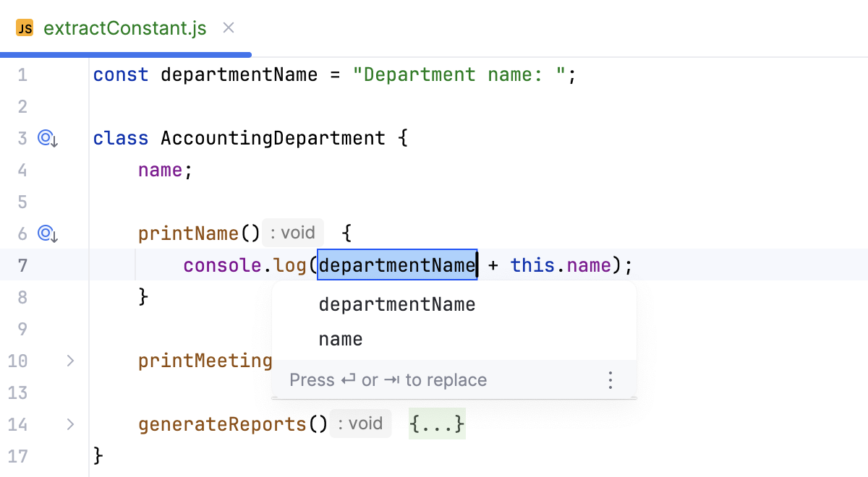Click the "Press ↵ or ⇥ to replace" hint bar
This screenshot has height=477, width=868.
pos(388,379)
